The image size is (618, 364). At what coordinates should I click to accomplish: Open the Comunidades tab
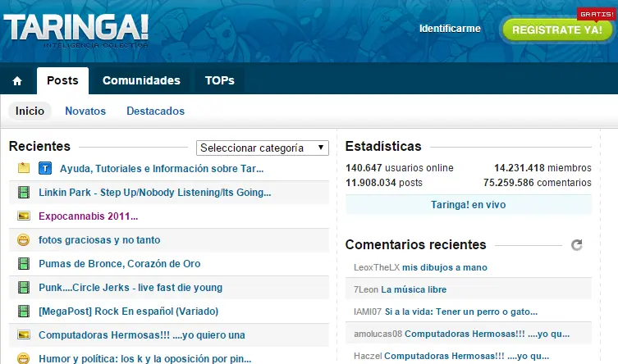coord(141,80)
